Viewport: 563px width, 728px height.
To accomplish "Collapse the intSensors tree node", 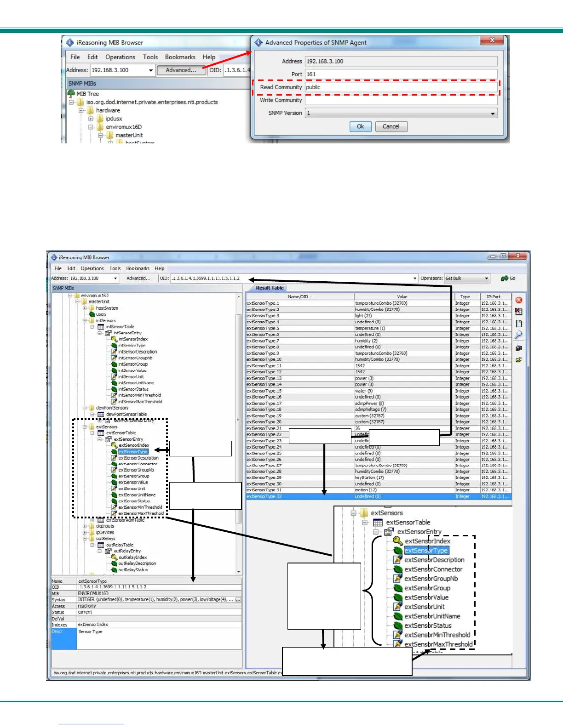I will tap(85, 321).
